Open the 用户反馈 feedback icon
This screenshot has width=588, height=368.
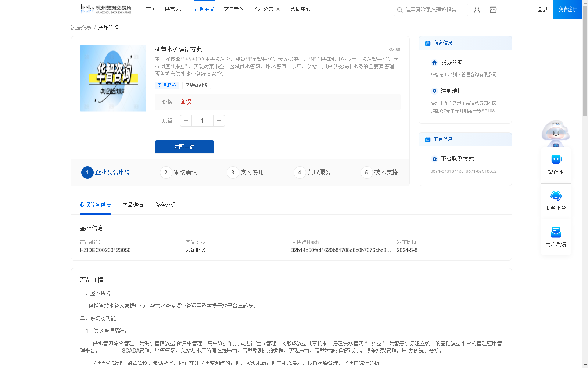tap(556, 232)
